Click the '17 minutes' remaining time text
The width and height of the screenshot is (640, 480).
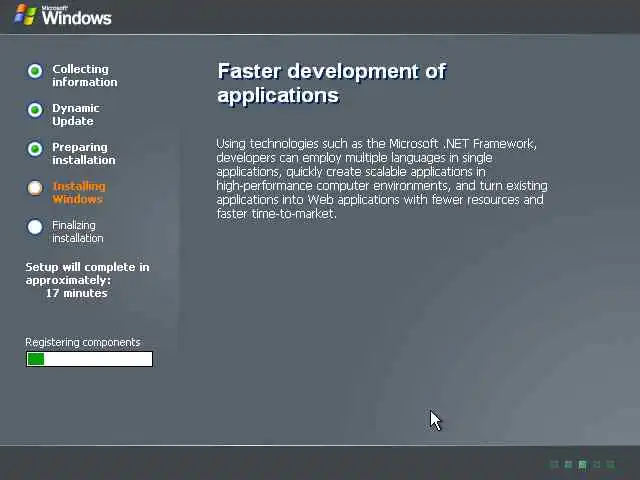coord(76,293)
